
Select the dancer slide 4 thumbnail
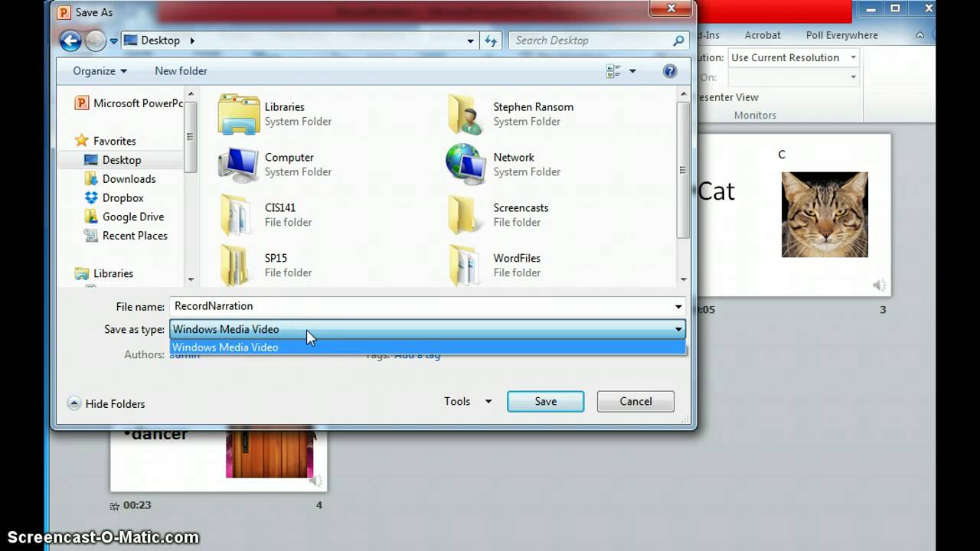pos(218,458)
